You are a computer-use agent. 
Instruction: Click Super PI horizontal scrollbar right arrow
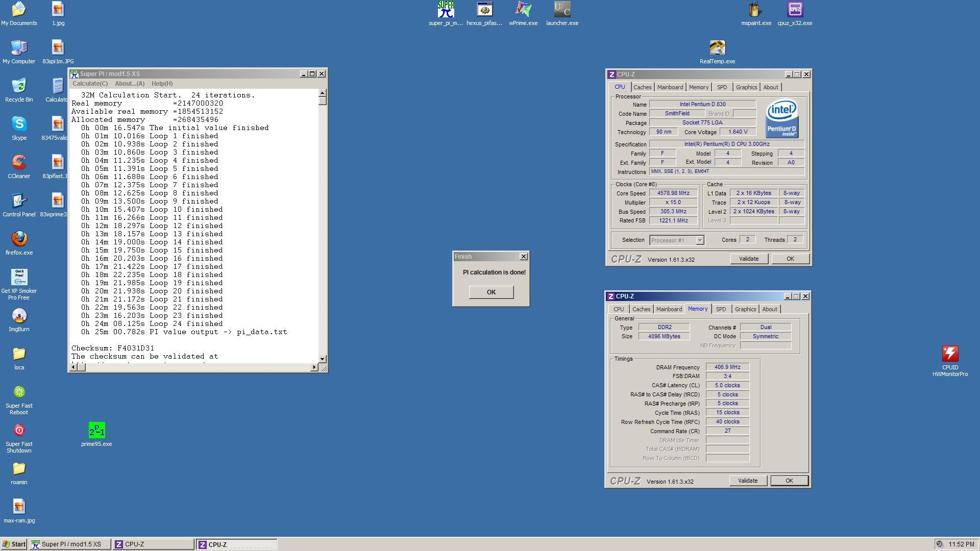(x=314, y=367)
